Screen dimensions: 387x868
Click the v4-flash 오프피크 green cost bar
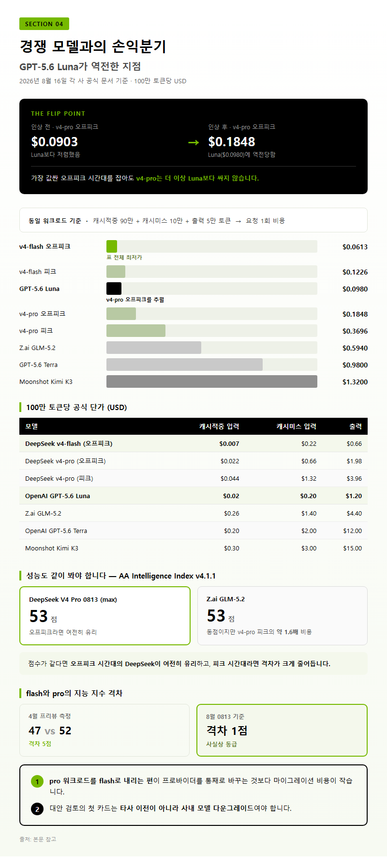pos(112,246)
